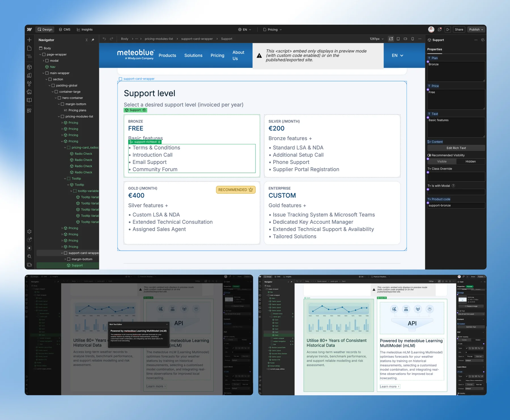Click edit component icon in Support panel

point(483,40)
